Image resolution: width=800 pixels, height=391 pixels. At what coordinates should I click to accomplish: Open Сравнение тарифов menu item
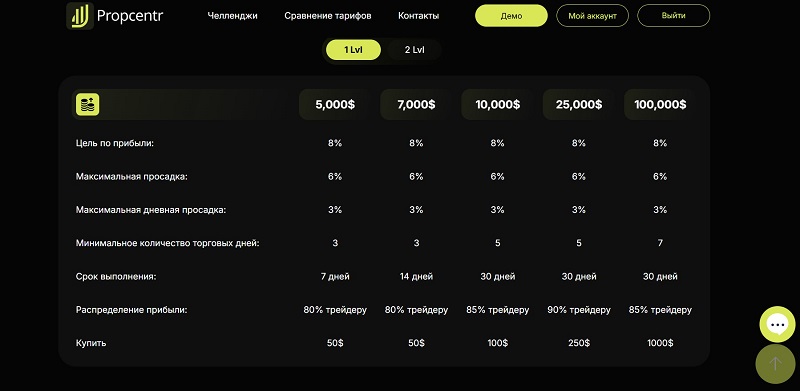328,16
